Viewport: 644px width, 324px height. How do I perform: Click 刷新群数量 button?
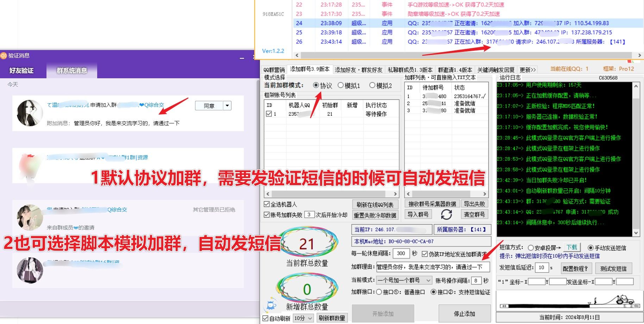pos(332,318)
